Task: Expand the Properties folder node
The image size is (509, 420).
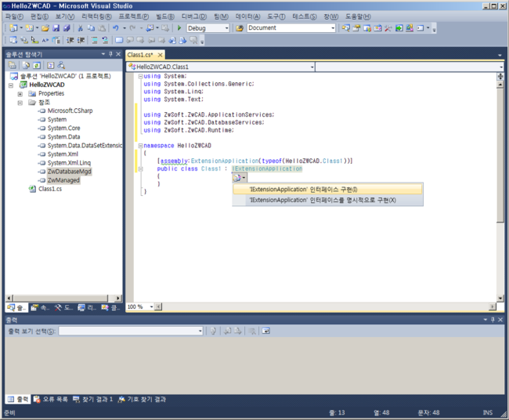Action: (20, 94)
